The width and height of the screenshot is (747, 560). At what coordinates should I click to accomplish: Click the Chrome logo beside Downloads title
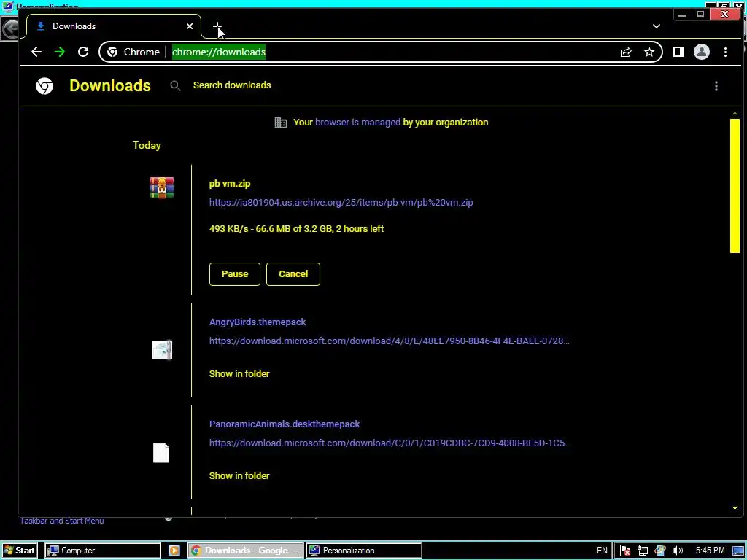point(44,86)
